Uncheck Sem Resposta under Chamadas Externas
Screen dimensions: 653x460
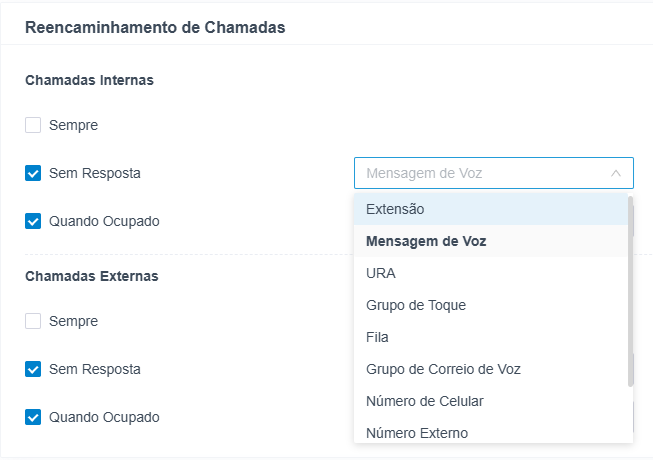33,369
